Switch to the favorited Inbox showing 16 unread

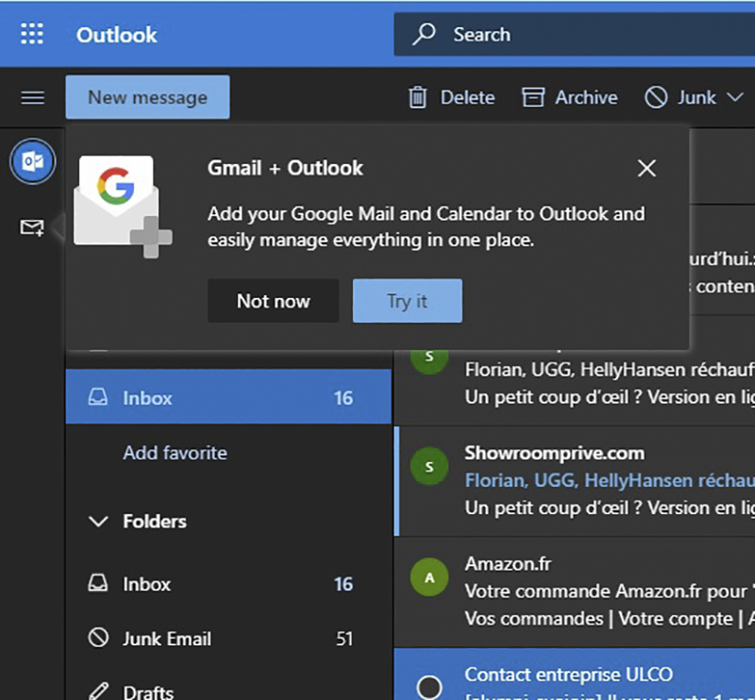coord(148,397)
